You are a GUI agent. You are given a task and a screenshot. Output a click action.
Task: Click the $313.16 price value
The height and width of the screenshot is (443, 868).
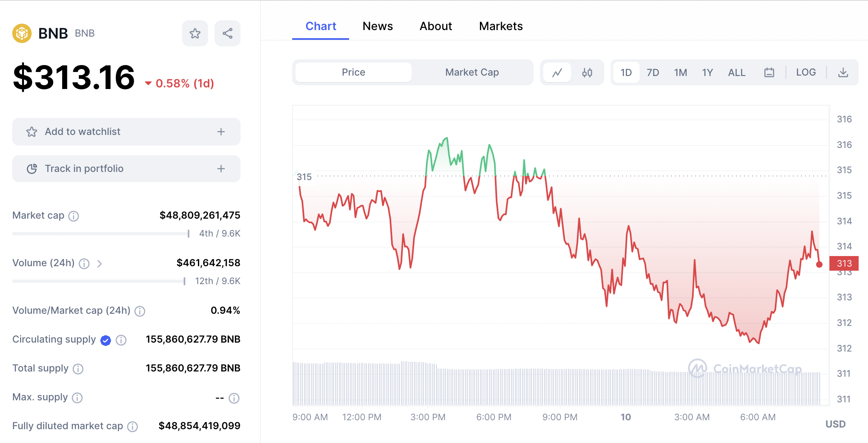tap(74, 77)
